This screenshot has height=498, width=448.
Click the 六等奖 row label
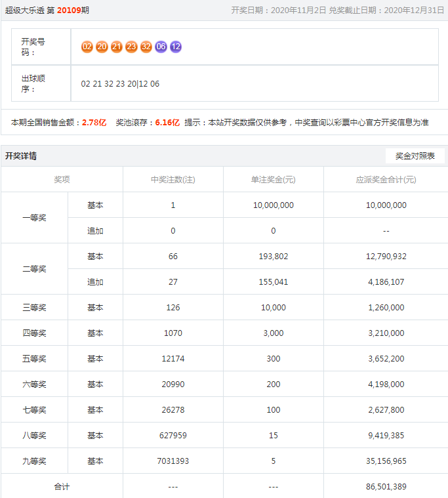point(34,384)
